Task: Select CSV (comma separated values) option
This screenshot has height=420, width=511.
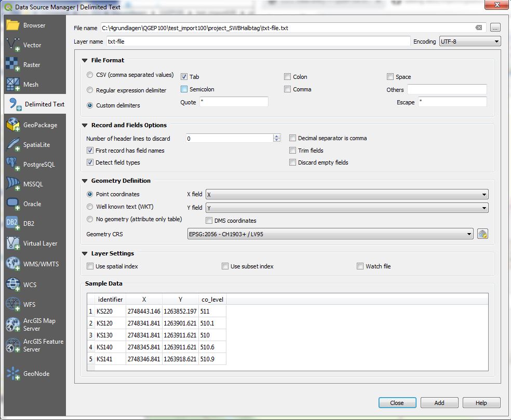Action: tap(90, 75)
